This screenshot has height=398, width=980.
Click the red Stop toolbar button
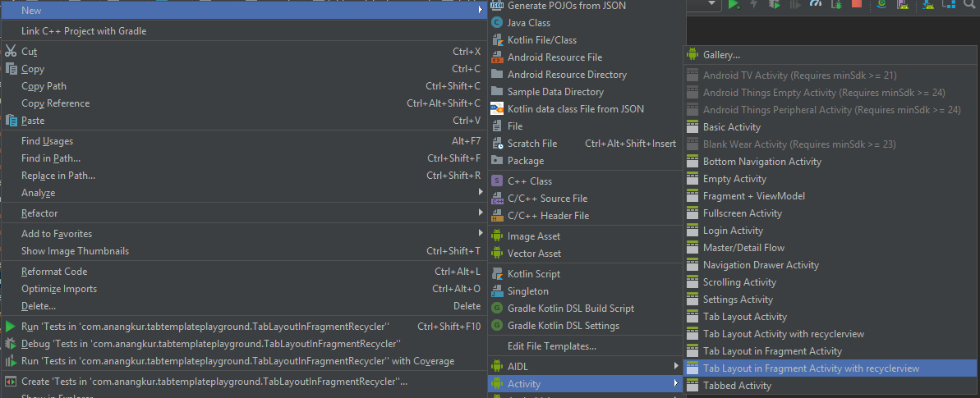pos(856,4)
